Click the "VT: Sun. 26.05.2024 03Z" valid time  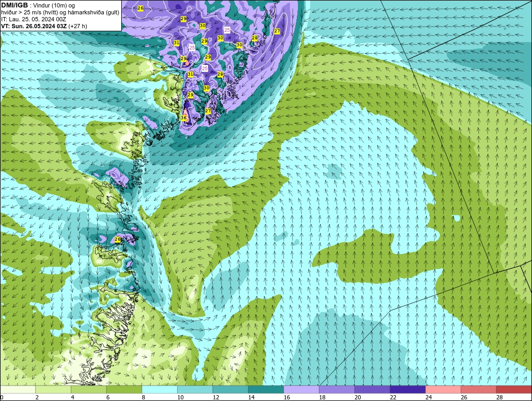(x=34, y=26)
